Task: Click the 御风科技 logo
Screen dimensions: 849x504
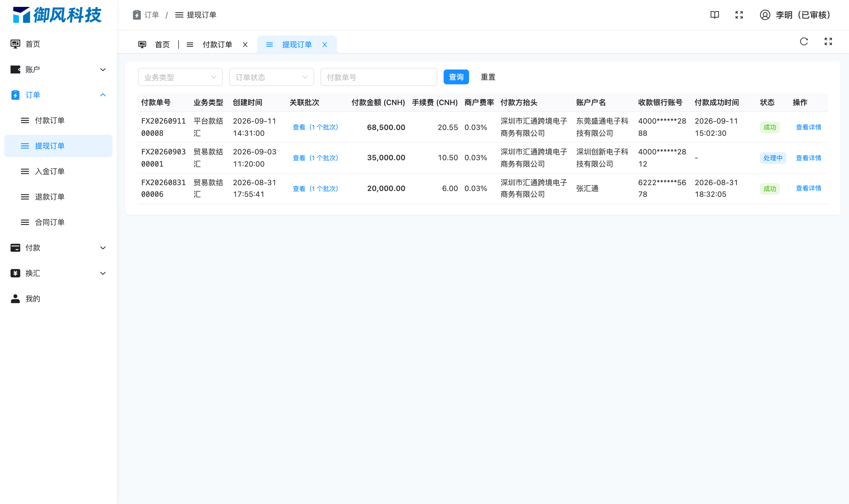Action: pyautogui.click(x=57, y=15)
